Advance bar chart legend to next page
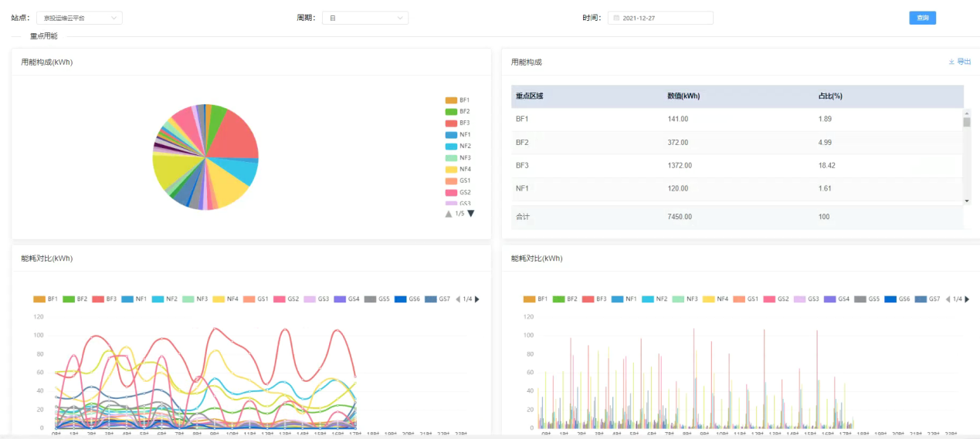 click(967, 299)
